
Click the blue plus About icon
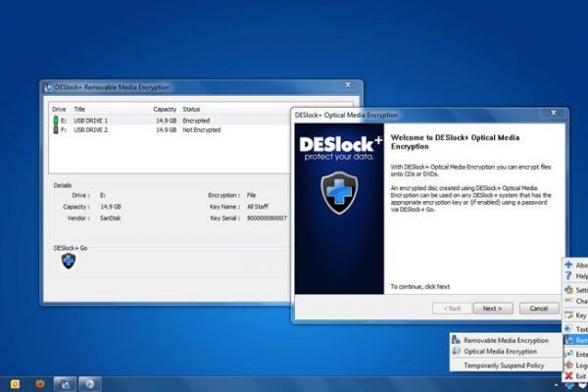569,265
